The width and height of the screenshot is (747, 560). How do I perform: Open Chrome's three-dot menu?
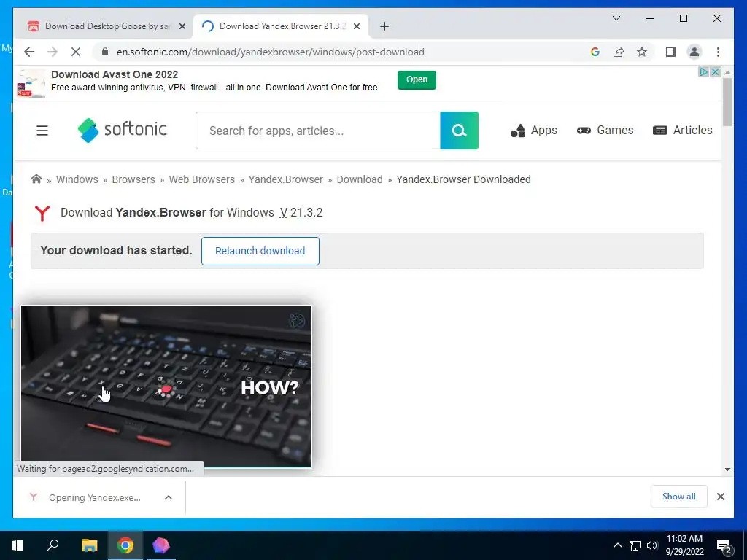[x=718, y=52]
